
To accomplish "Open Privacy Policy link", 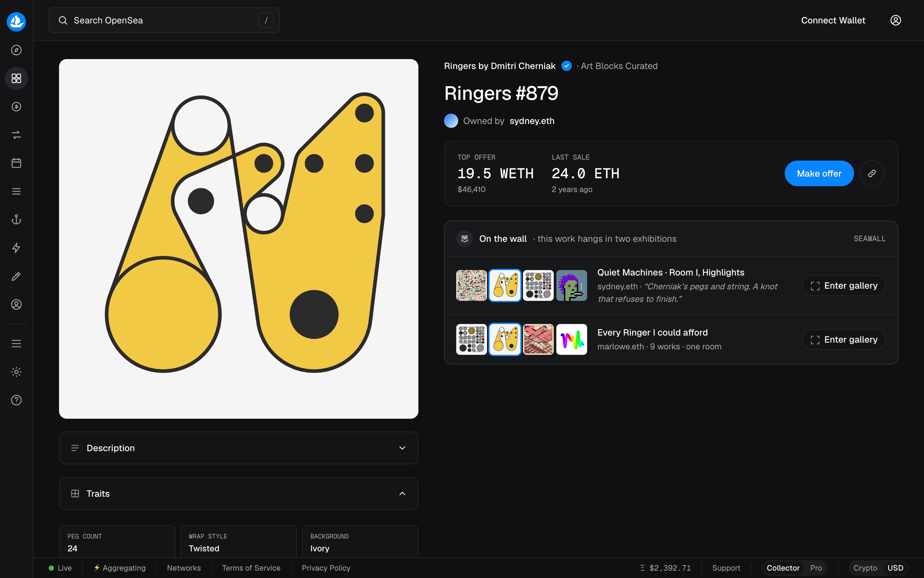I will [326, 568].
